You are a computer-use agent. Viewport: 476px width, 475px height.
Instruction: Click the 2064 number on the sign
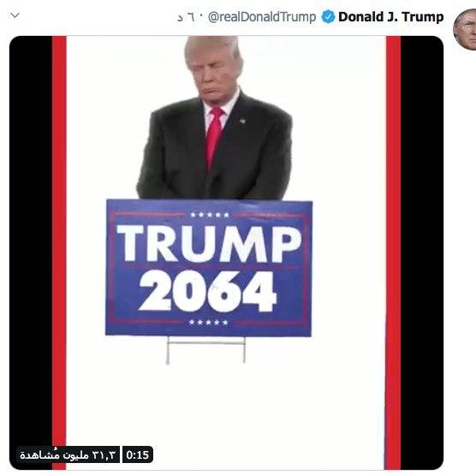[x=208, y=291]
